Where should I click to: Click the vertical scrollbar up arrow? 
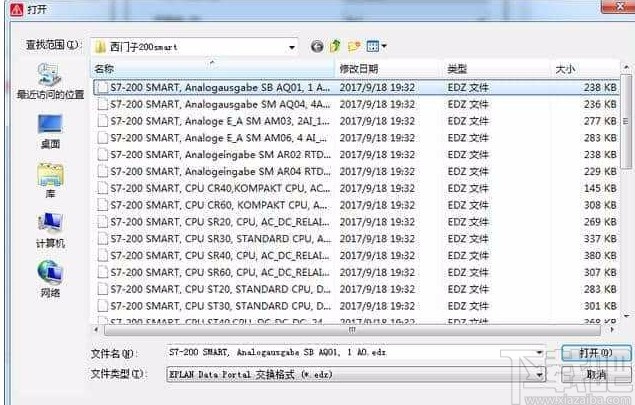click(x=626, y=67)
